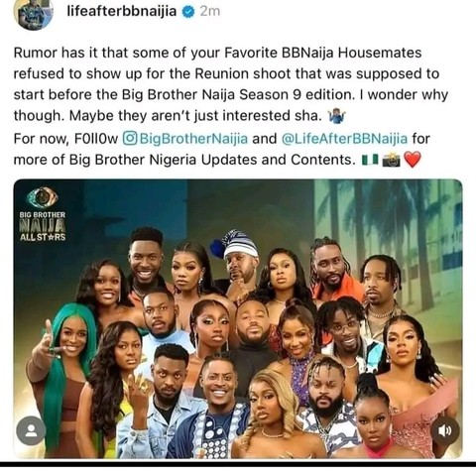Click the Big Brother eye logo
The image size is (476, 475).
click(42, 197)
